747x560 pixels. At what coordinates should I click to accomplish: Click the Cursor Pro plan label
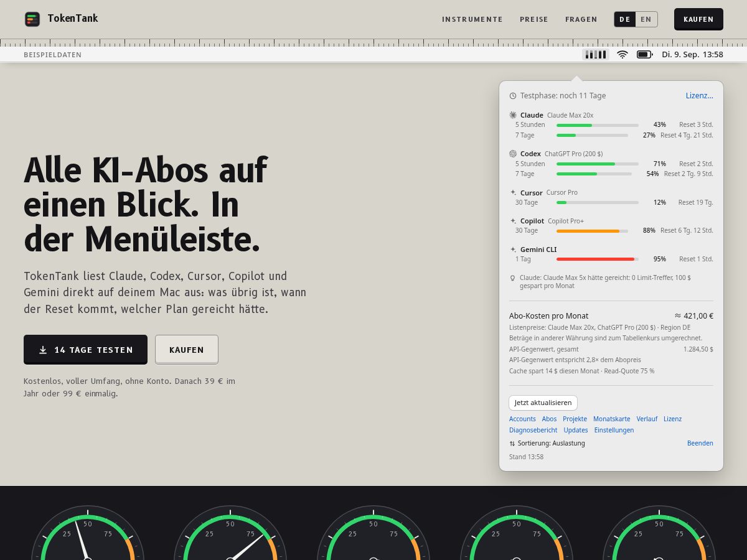pos(562,193)
